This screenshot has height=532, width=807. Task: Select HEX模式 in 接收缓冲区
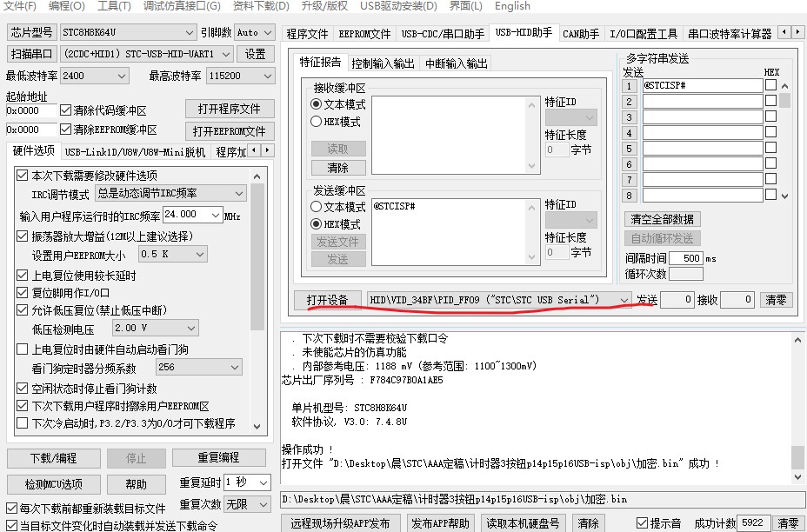point(316,122)
